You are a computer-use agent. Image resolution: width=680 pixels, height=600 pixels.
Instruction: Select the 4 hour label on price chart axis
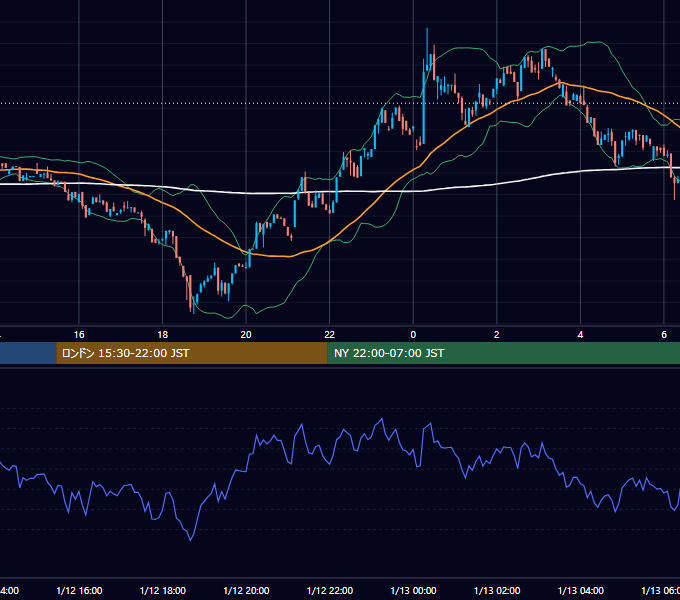pyautogui.click(x=580, y=335)
